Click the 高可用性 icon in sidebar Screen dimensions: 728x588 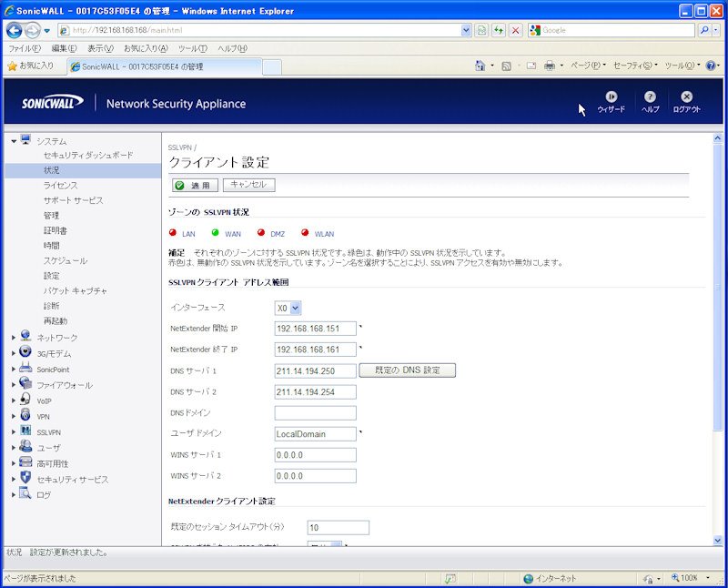[25, 461]
